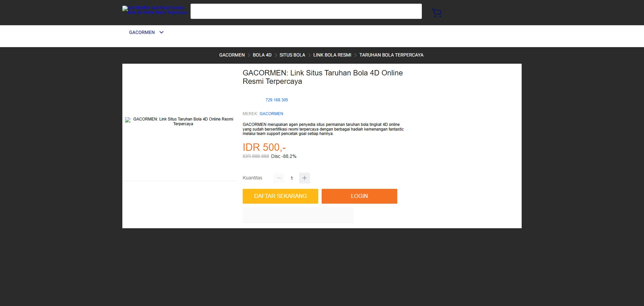
Task: Click TARUHAN BOLA TERPERCAYA breadcrumb
Action: click(x=391, y=55)
